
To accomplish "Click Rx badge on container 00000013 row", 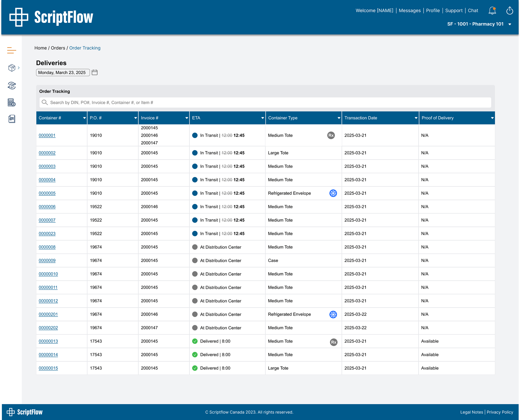I will pos(334,342).
